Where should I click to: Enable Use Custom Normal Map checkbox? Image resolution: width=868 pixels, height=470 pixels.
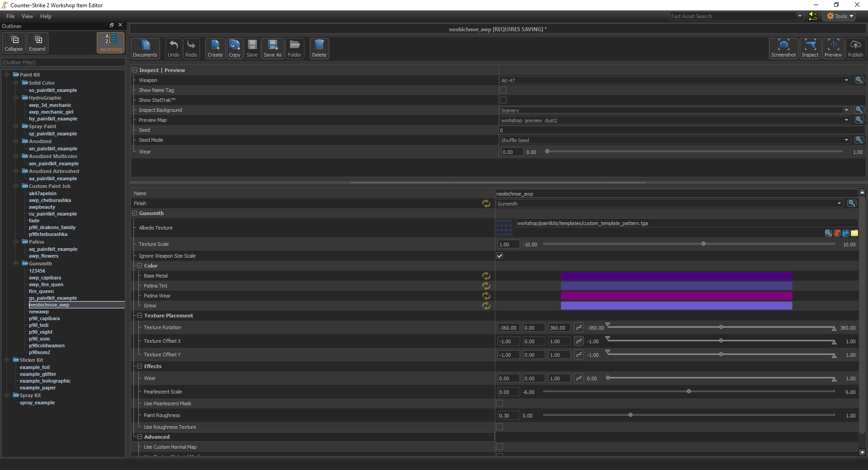pos(500,447)
